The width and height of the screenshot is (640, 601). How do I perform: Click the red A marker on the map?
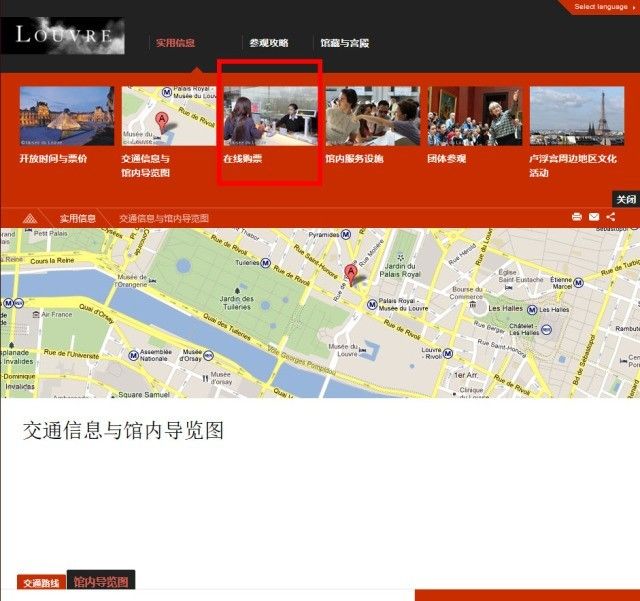pyautogui.click(x=351, y=274)
